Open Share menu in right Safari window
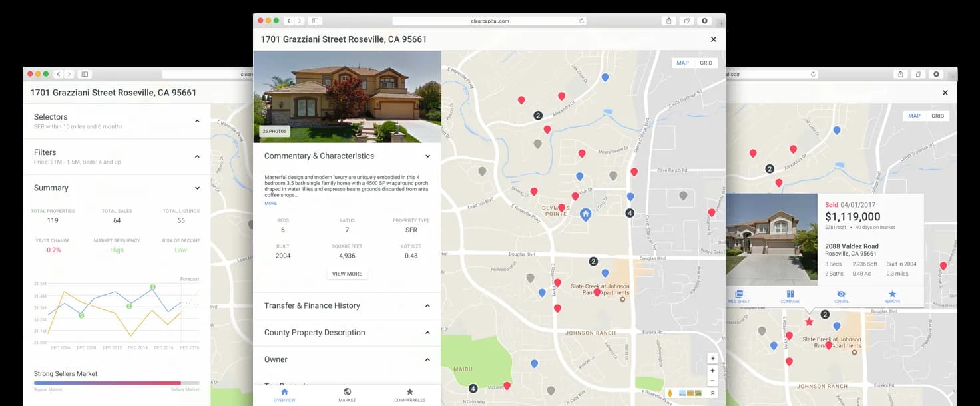 900,74
